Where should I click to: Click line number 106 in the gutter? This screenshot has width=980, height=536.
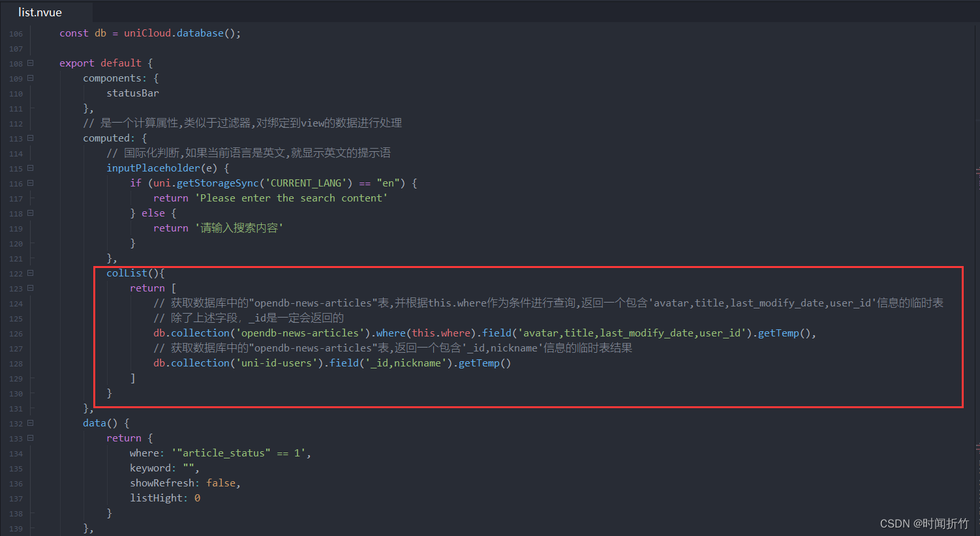pyautogui.click(x=16, y=34)
